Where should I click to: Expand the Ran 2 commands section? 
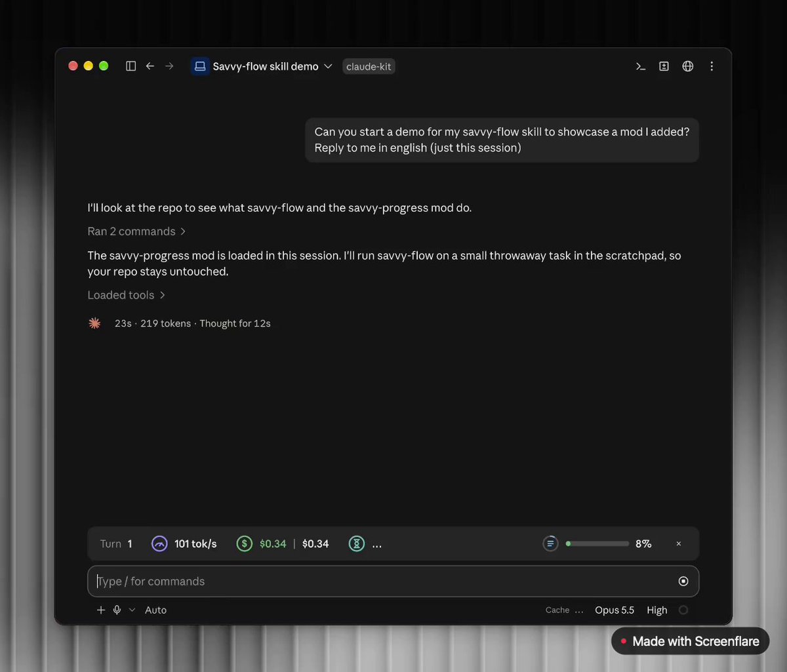(x=136, y=231)
